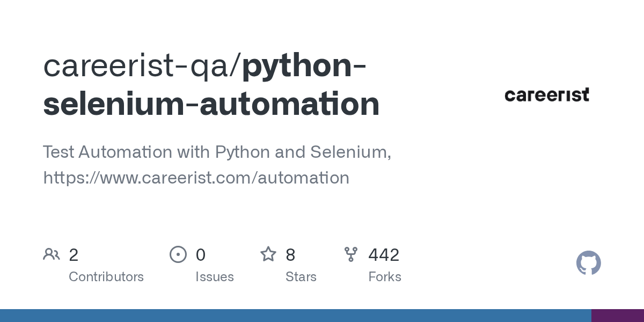This screenshot has height=322, width=644.
Task: Select the Test Automation description text
Action: coord(217,152)
